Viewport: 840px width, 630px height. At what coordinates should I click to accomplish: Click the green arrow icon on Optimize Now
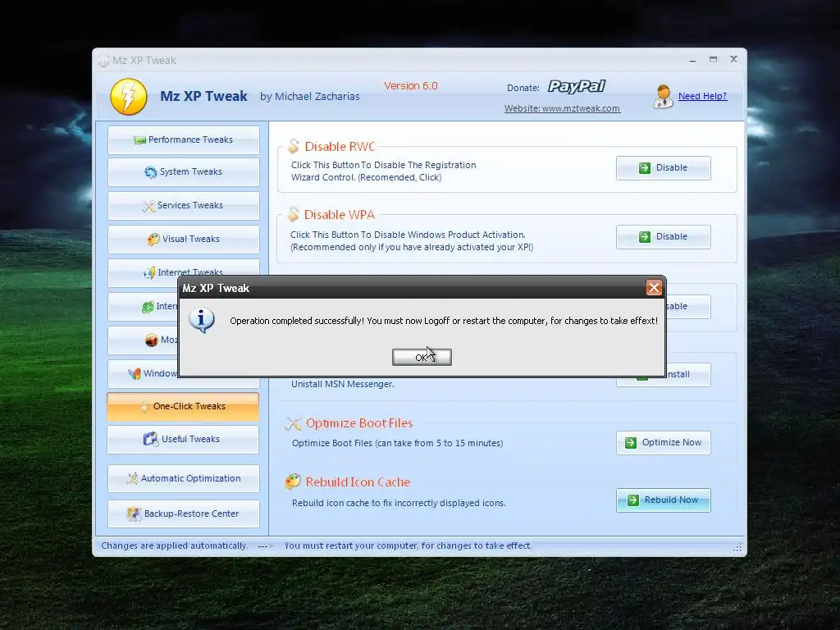631,442
